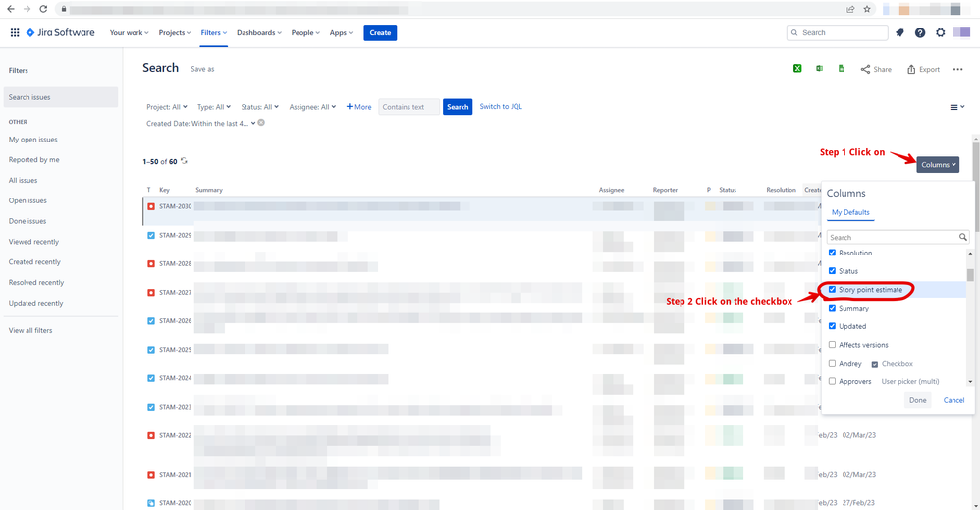Uncheck the Status column checkbox
Image resolution: width=980 pixels, height=510 pixels.
click(832, 271)
